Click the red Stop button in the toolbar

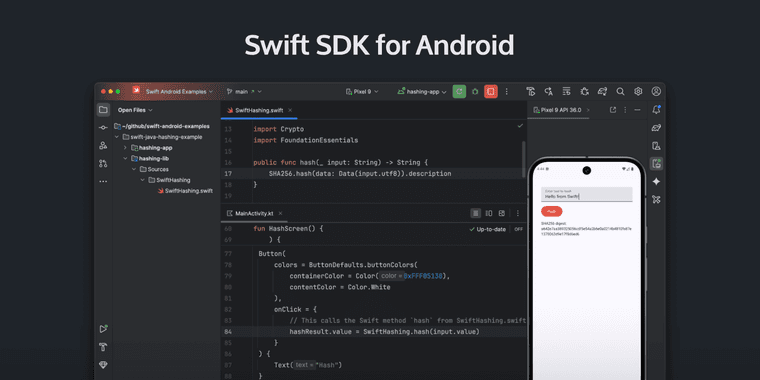pyautogui.click(x=491, y=91)
